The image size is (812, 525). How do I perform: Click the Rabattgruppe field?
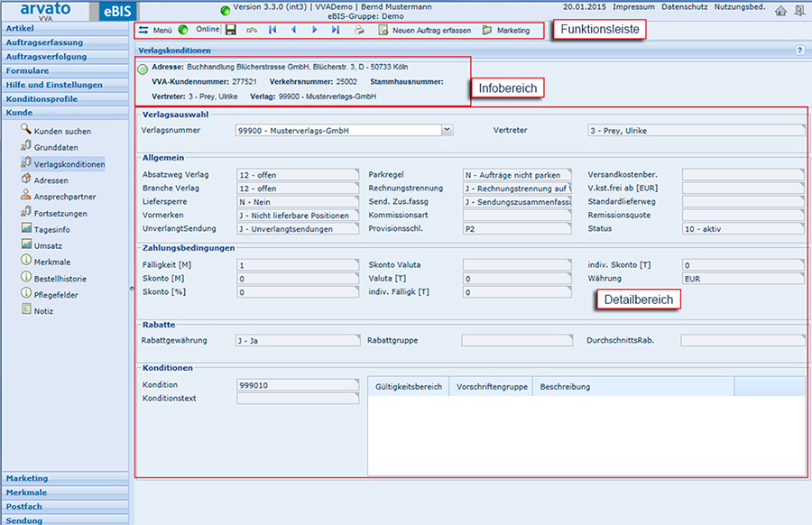click(x=517, y=341)
